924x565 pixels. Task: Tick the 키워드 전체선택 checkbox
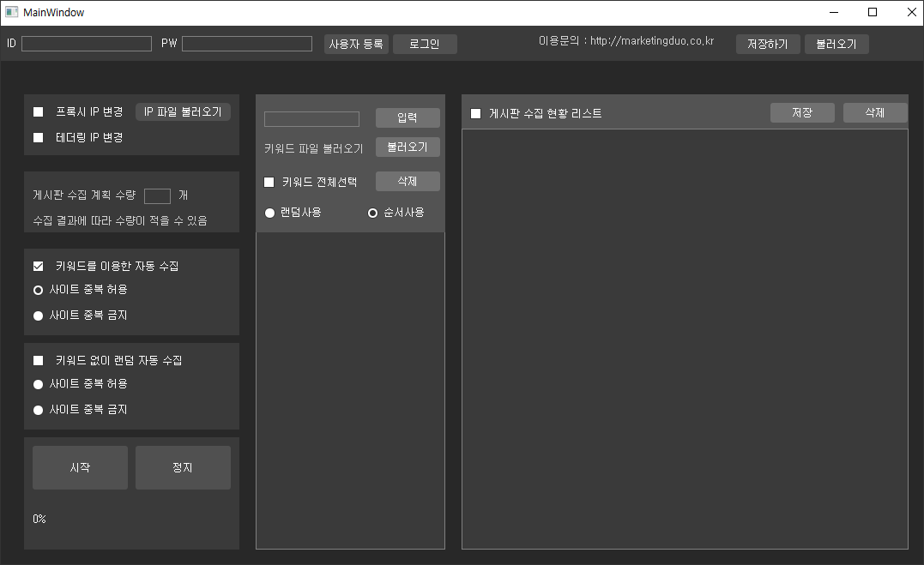pyautogui.click(x=269, y=182)
